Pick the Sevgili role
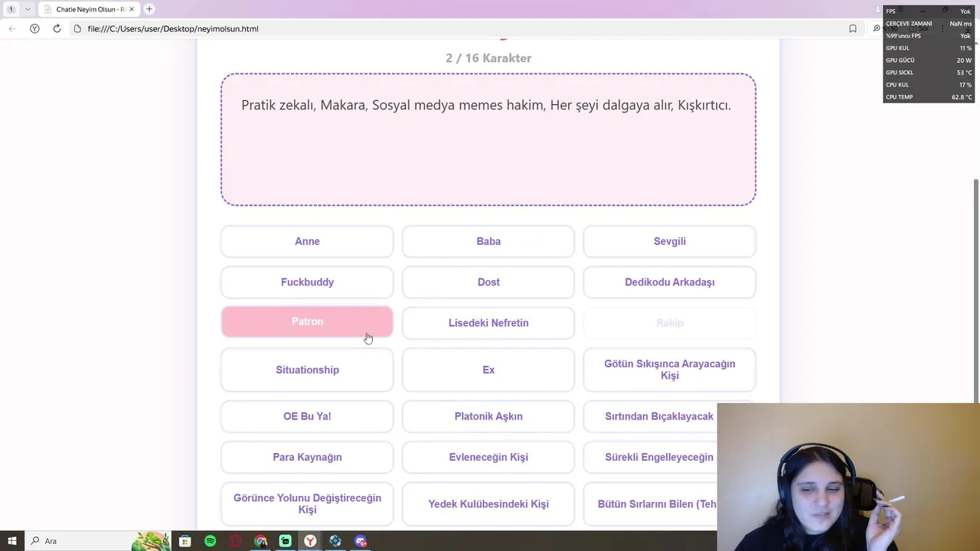 669,241
